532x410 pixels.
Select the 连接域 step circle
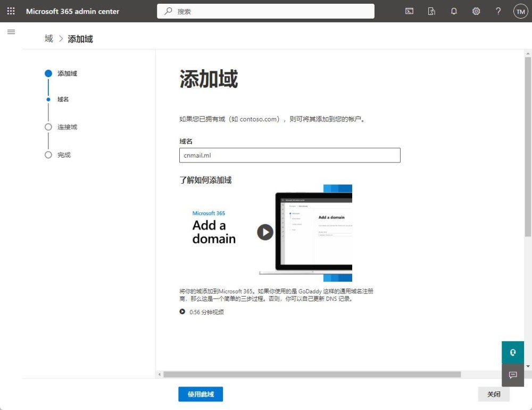[48, 127]
